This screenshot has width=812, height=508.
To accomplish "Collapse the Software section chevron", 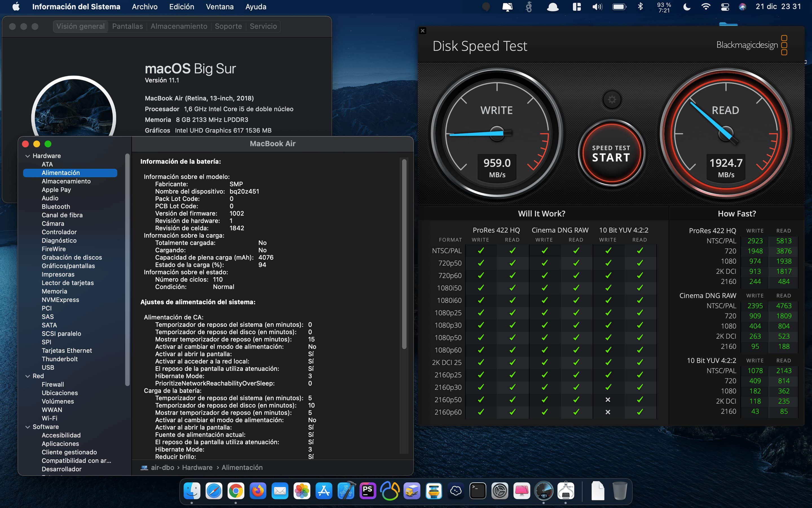I will click(28, 427).
